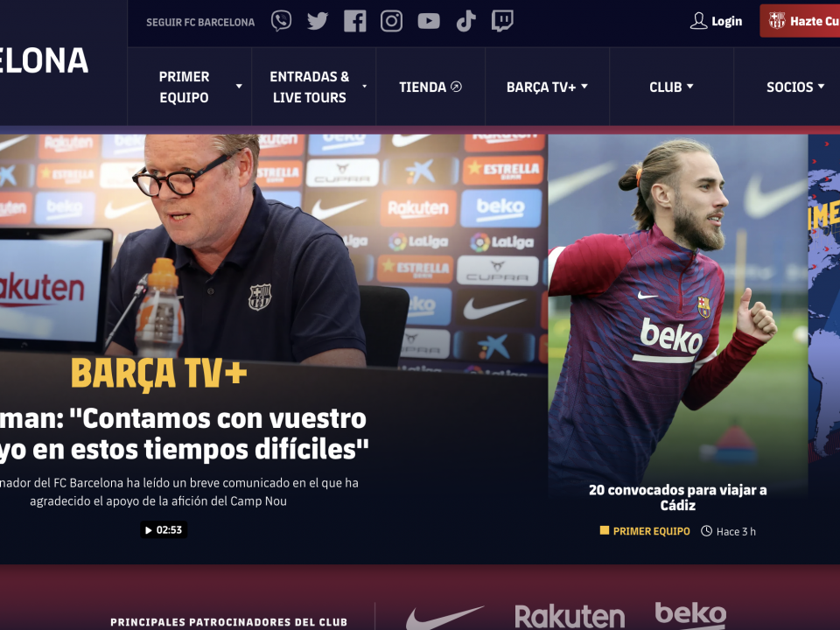840x630 pixels.
Task: Click the beko sponsor logo in footer
Action: pos(690,615)
